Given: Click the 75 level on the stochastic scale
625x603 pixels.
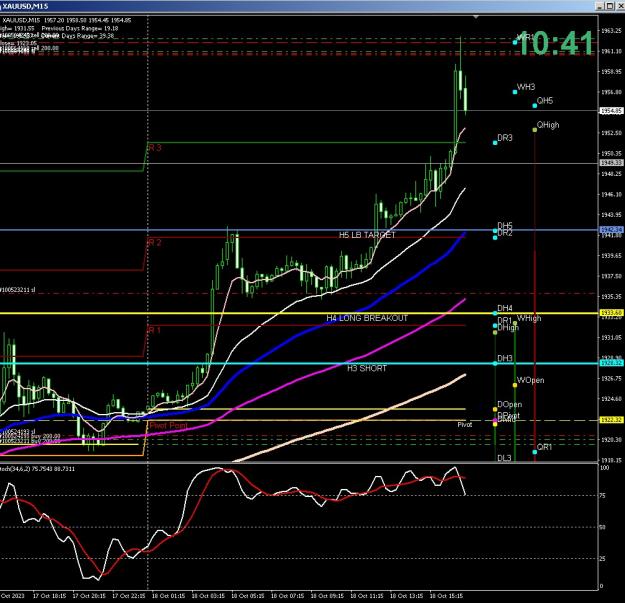Looking at the screenshot, I should coord(603,496).
